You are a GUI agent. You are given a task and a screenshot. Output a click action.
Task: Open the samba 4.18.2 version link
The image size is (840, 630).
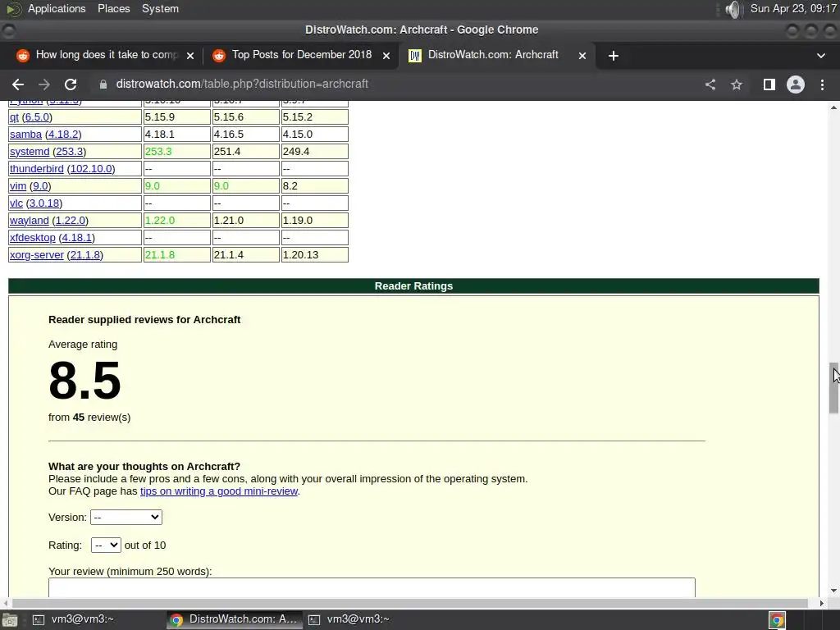point(63,134)
